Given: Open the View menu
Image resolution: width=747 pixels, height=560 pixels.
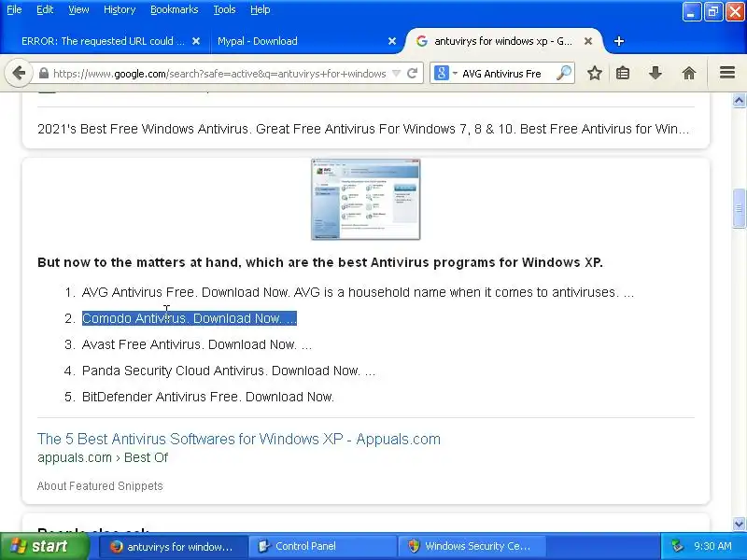Looking at the screenshot, I should pyautogui.click(x=78, y=9).
